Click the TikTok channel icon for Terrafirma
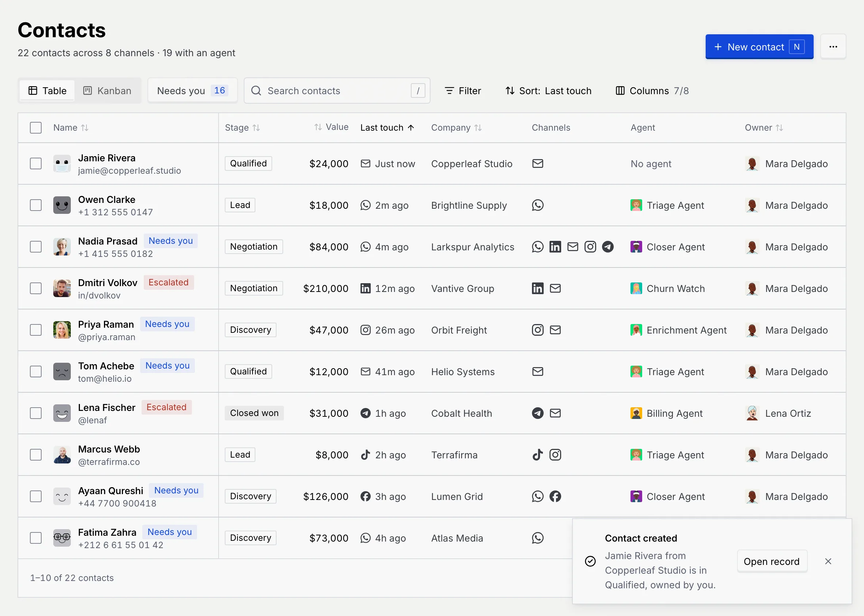 pyautogui.click(x=537, y=455)
